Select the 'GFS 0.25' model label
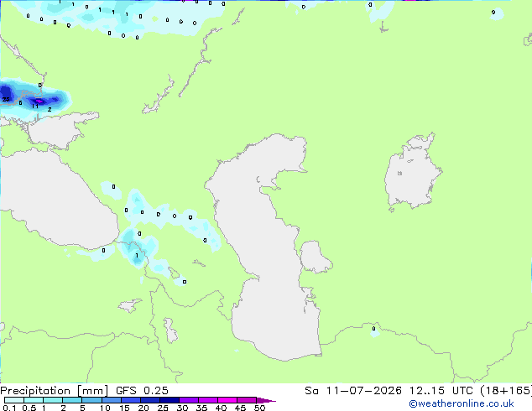 (142, 391)
